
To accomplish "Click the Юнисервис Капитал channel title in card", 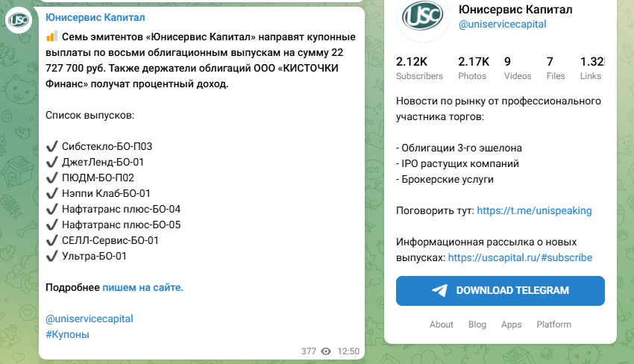I will click(515, 9).
